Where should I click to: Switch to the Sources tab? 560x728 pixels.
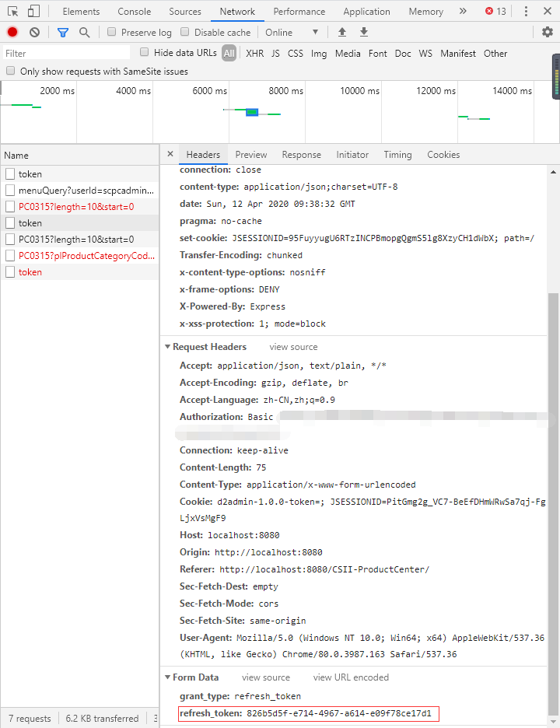pos(185,11)
